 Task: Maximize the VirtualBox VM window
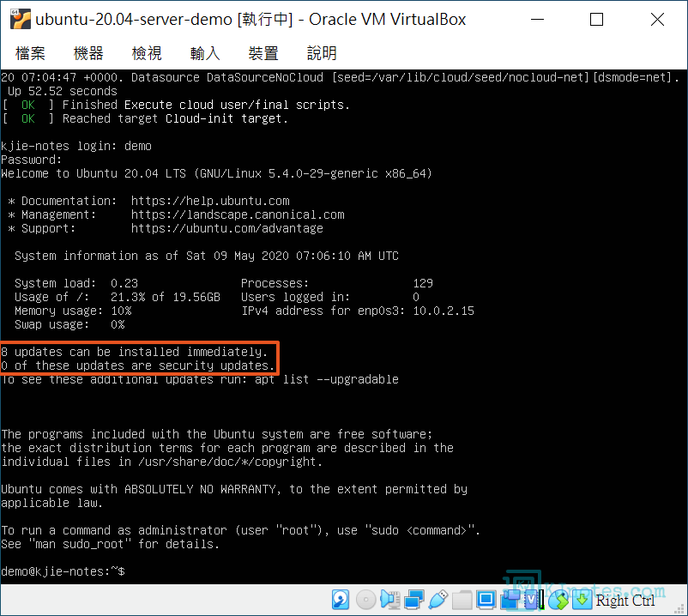(596, 20)
